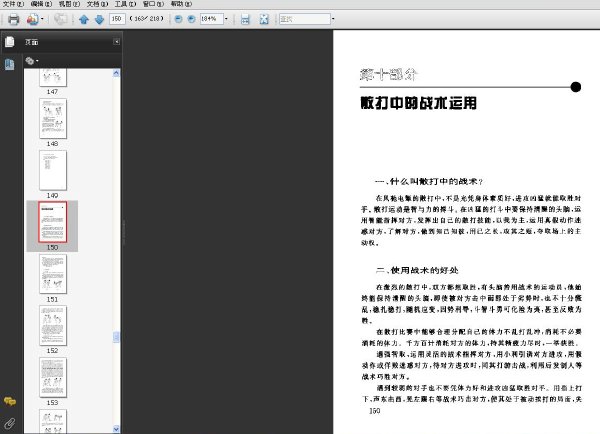Open the 编辑 (Edit) menu
600x434 pixels.
(41, 4)
